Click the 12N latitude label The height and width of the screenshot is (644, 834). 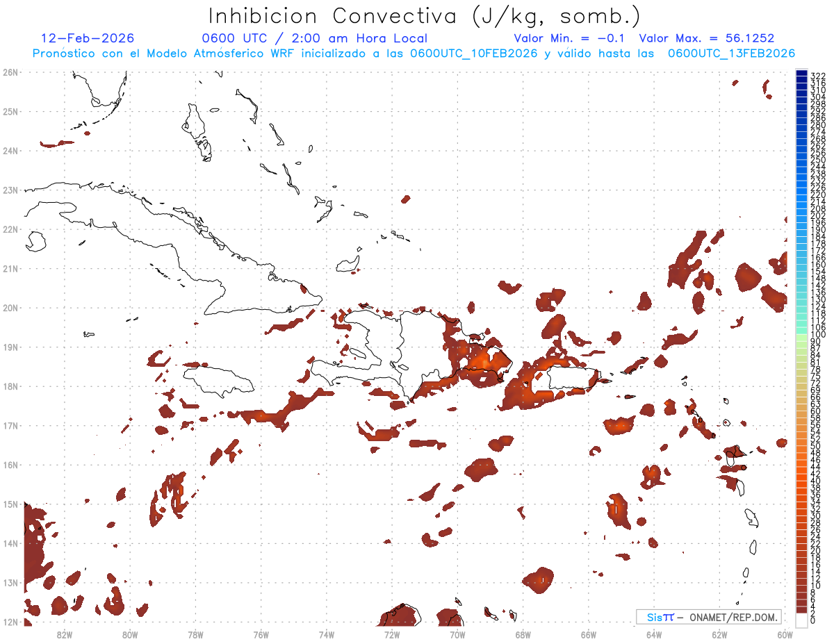pyautogui.click(x=10, y=622)
